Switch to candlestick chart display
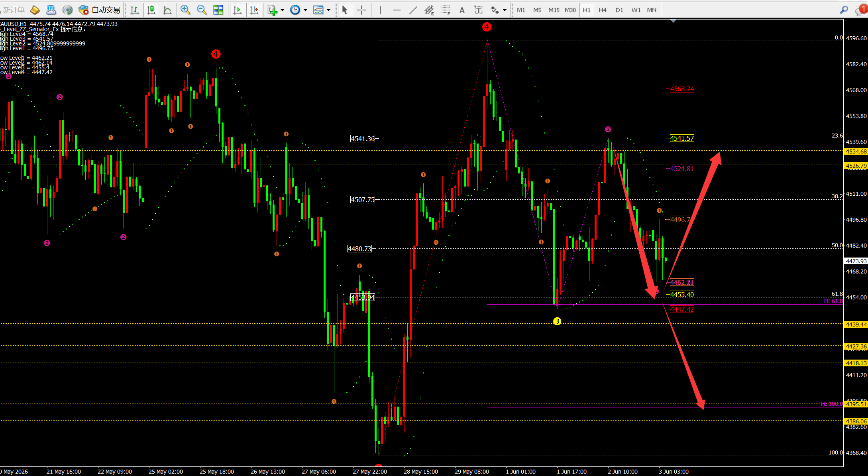 pos(151,10)
